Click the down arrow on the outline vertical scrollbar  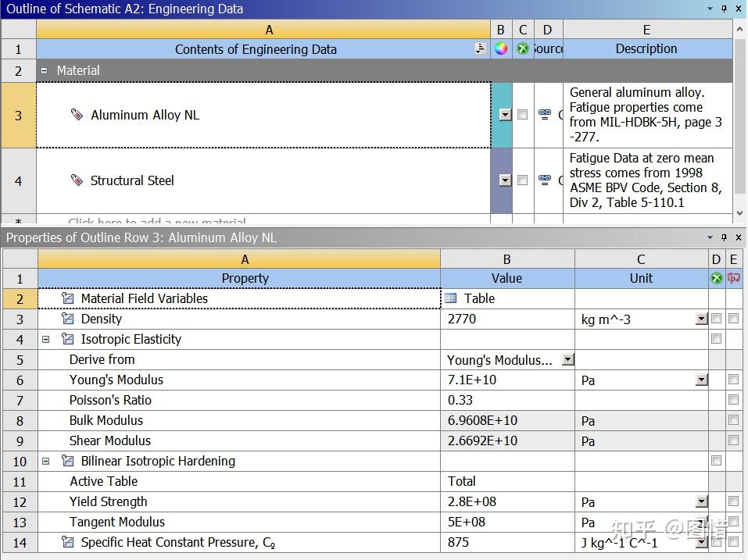pos(739,212)
